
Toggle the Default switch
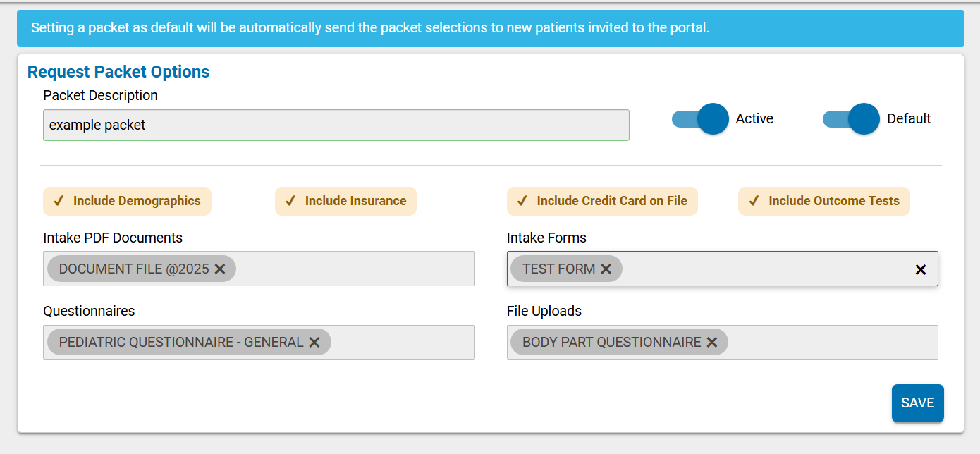click(851, 119)
